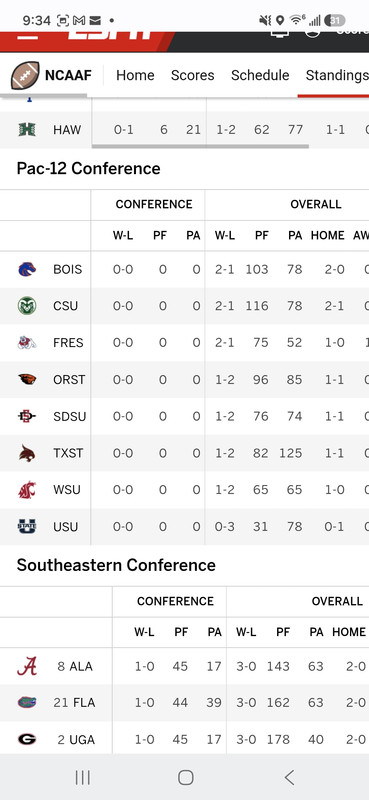Open the SDSU team link
Image resolution: width=369 pixels, height=800 pixels.
coord(69,416)
